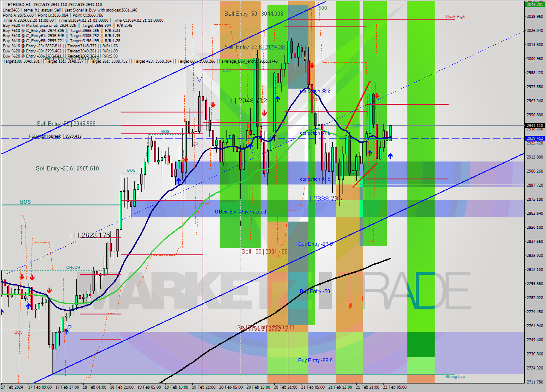The width and height of the screenshot is (546, 392).
Task: Select the 'Buy %10 @ C_Entry61: 2936.948' line
Action: coord(61,36)
